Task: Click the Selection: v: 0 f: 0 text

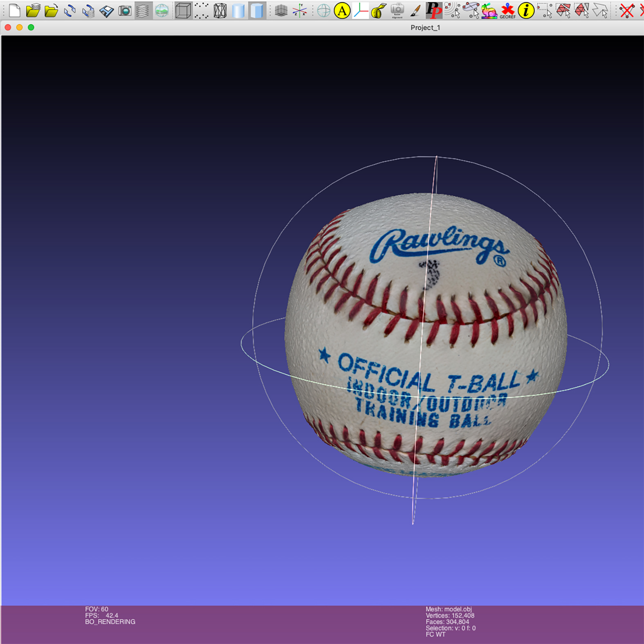Action: coord(451,628)
